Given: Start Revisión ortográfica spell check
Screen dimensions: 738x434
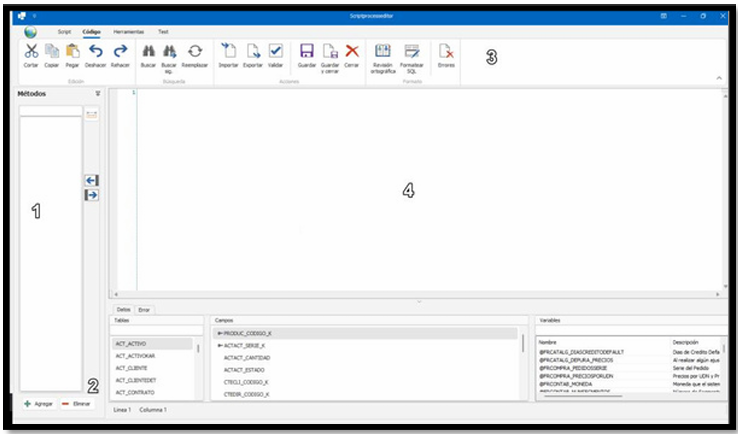Looking at the screenshot, I should 382,51.
